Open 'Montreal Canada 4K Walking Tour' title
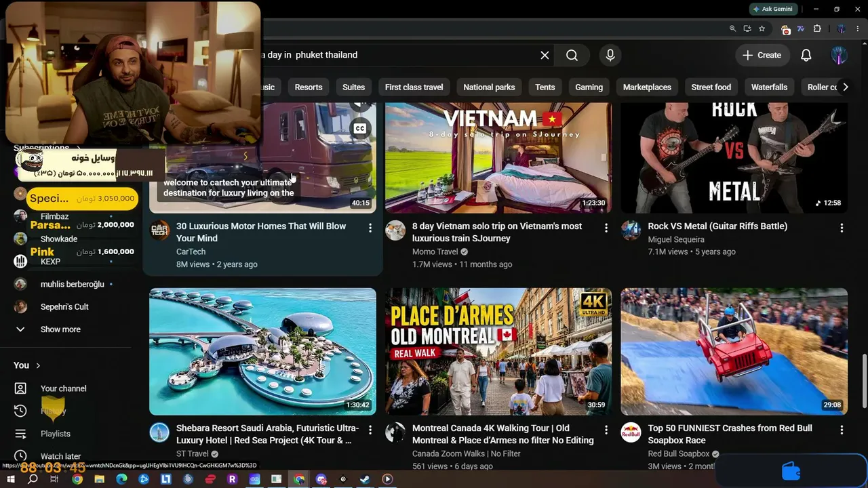 click(x=503, y=434)
